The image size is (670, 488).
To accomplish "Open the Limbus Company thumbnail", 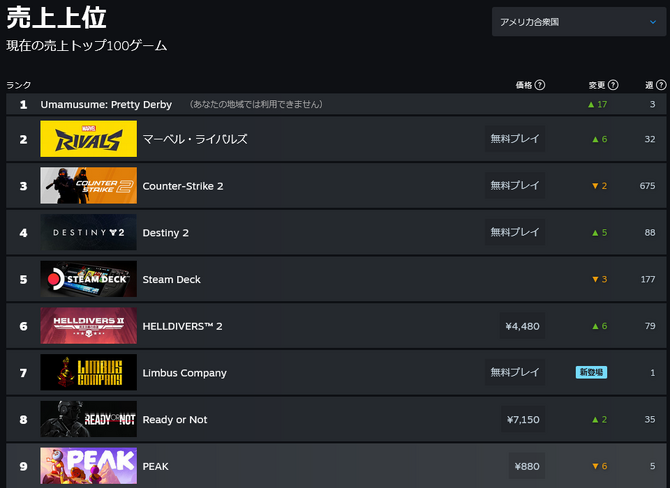I will coord(88,373).
